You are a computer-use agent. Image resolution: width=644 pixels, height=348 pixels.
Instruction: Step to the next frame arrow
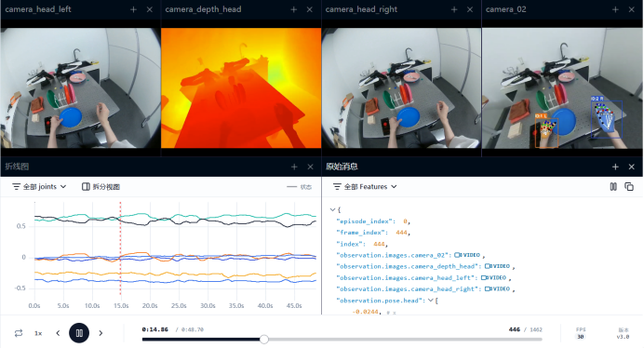click(101, 333)
